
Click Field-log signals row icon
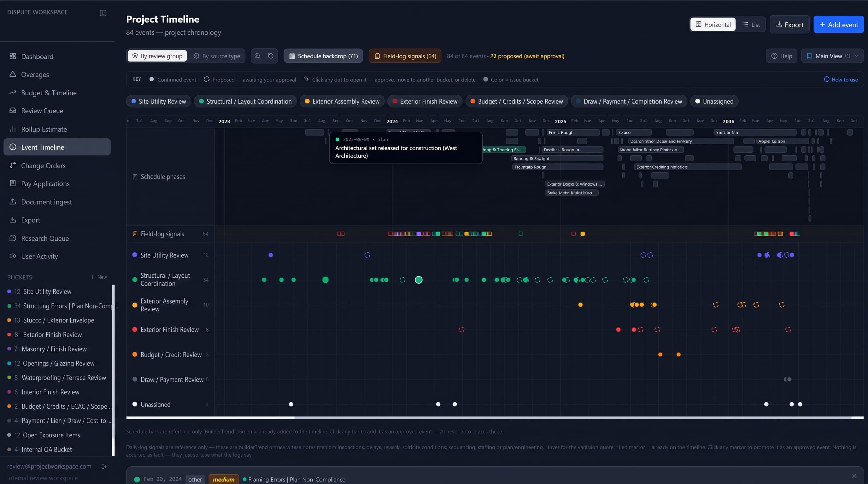(x=135, y=233)
